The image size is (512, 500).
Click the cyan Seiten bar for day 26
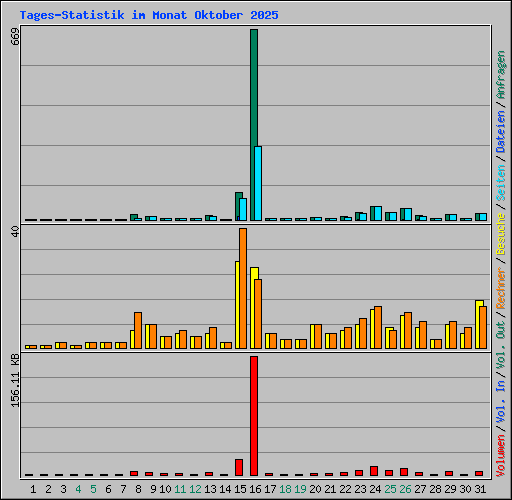click(408, 214)
